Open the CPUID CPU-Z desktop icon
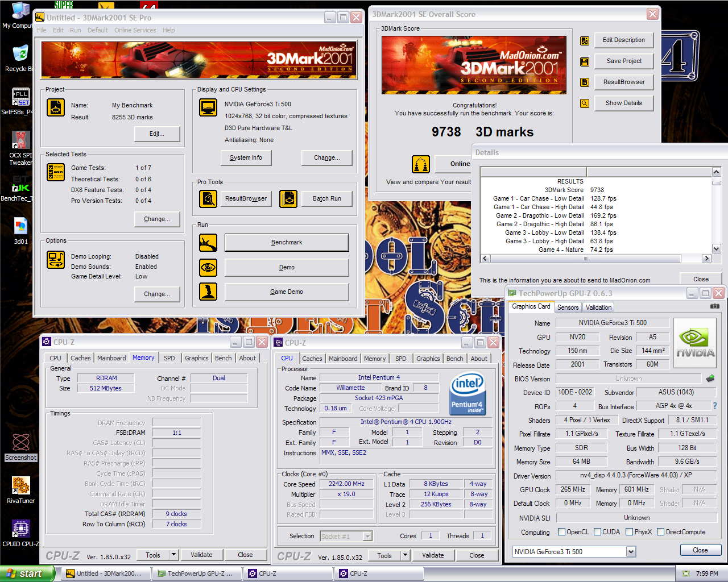This screenshot has width=728, height=582. click(x=21, y=533)
